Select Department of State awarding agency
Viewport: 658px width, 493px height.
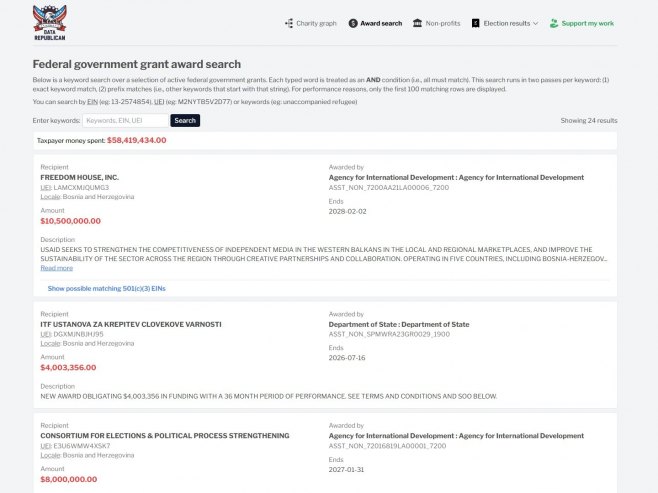pos(399,324)
